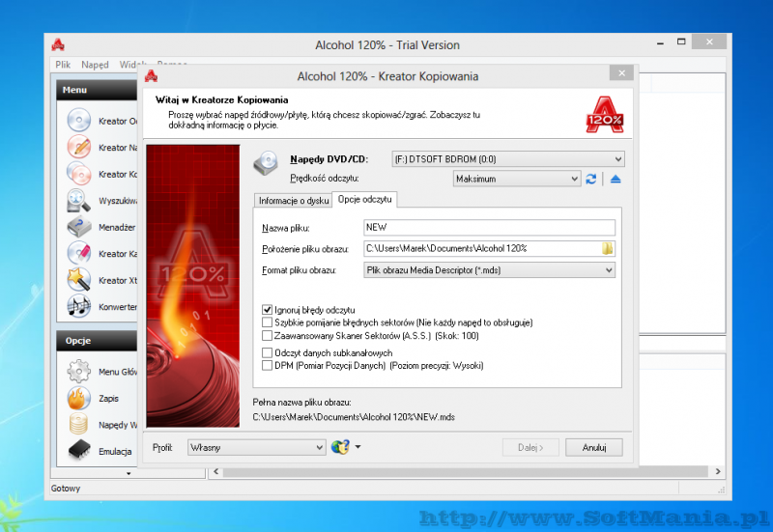
Task: Enable DPM Pomiar Pozycji Danych checkbox
Action: [268, 366]
